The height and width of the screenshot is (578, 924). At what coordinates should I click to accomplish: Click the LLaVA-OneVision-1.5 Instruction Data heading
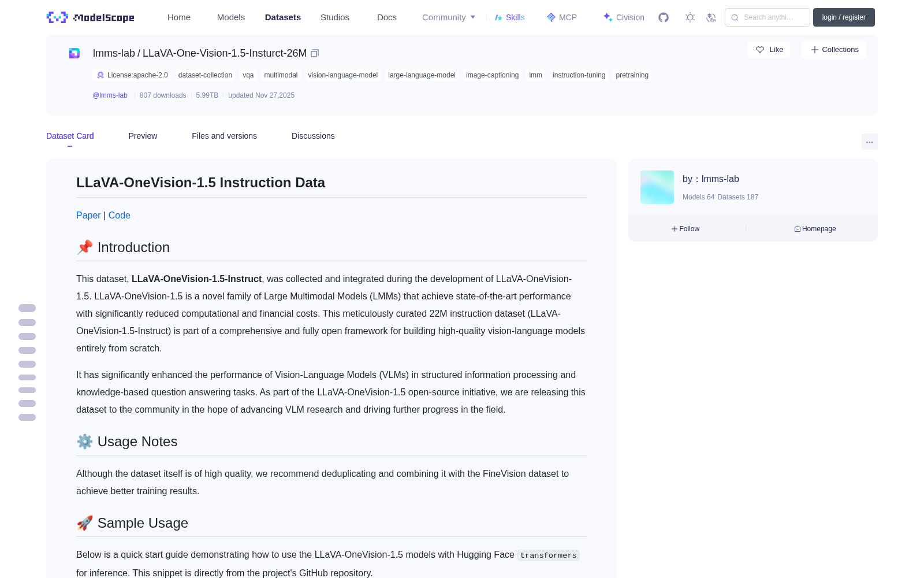[x=200, y=183]
